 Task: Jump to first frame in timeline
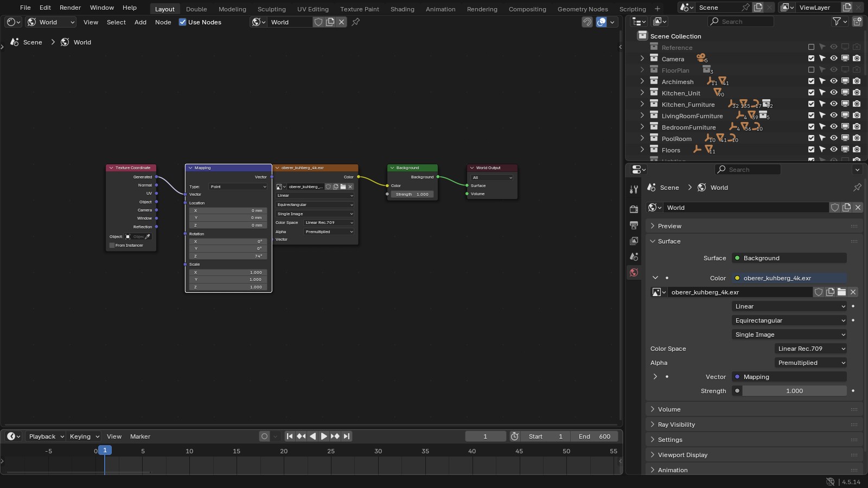pyautogui.click(x=290, y=436)
